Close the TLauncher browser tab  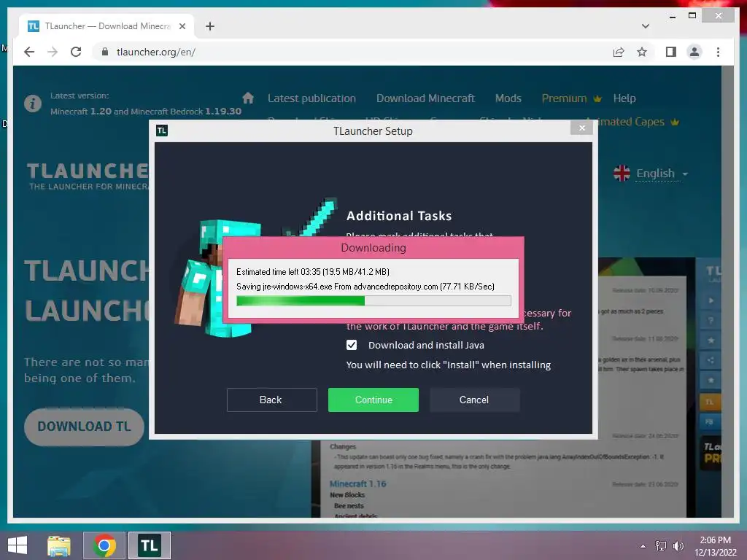click(x=182, y=26)
